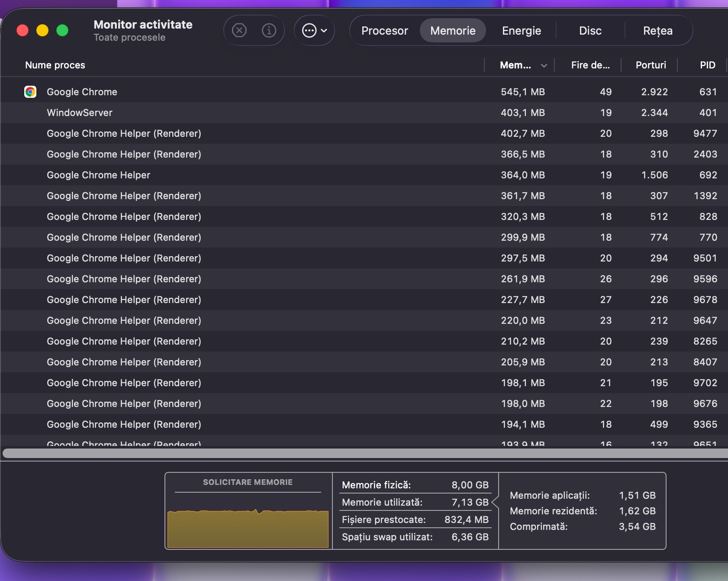Click the Google Chrome app icon
This screenshot has height=581, width=728.
pyautogui.click(x=30, y=92)
